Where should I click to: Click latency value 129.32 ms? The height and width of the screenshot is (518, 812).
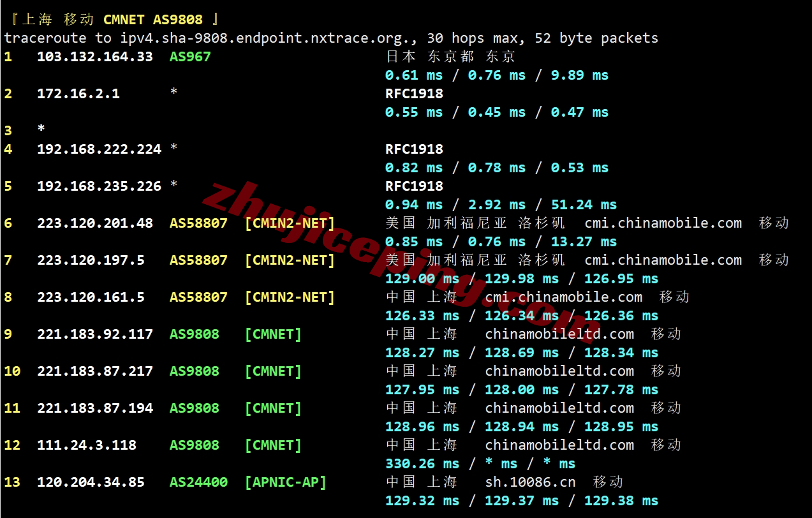[422, 501]
